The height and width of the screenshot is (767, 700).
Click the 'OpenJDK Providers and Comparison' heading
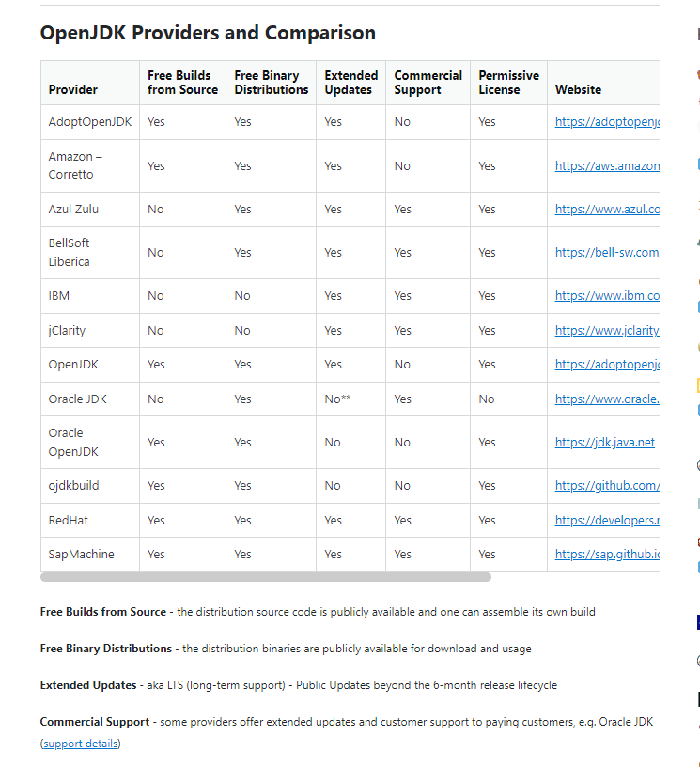[x=208, y=33]
